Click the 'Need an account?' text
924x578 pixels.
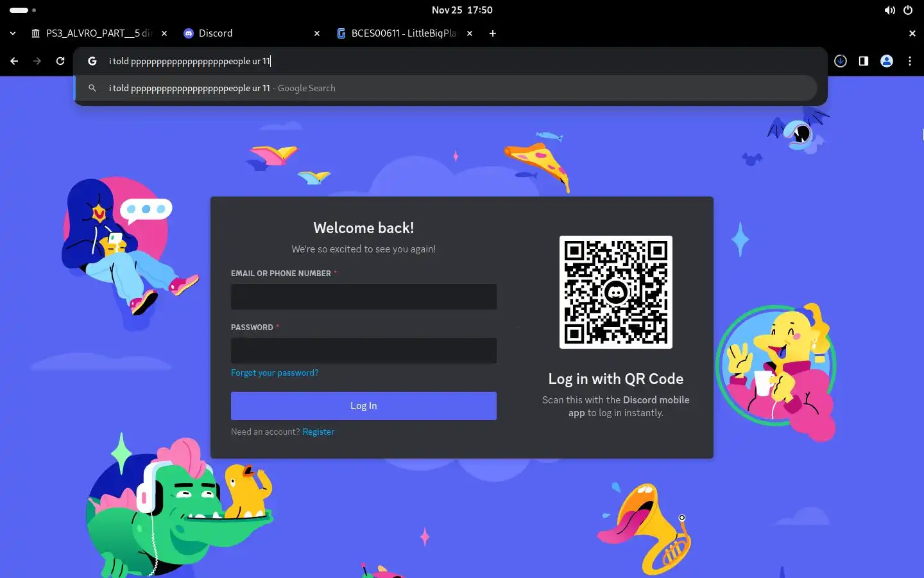click(266, 432)
